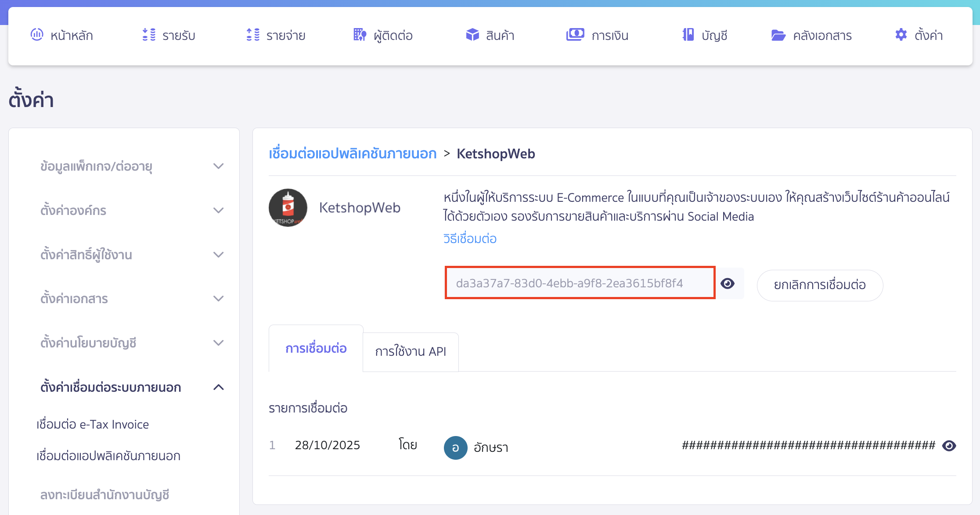Open ตั้งค่า settings gear icon
The height and width of the screenshot is (515, 980).
pyautogui.click(x=901, y=35)
